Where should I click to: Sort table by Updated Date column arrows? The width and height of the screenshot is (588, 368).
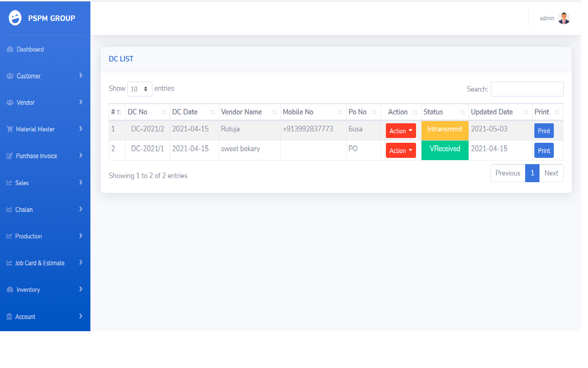526,112
